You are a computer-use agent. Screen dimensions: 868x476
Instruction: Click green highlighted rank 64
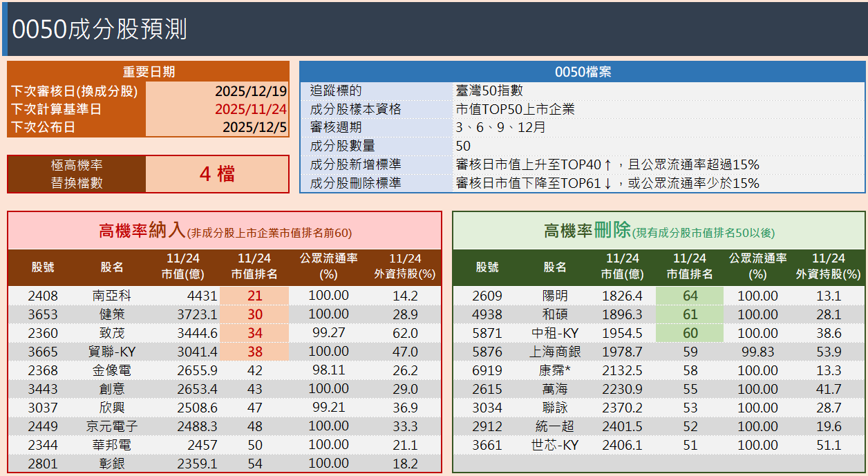tap(690, 296)
